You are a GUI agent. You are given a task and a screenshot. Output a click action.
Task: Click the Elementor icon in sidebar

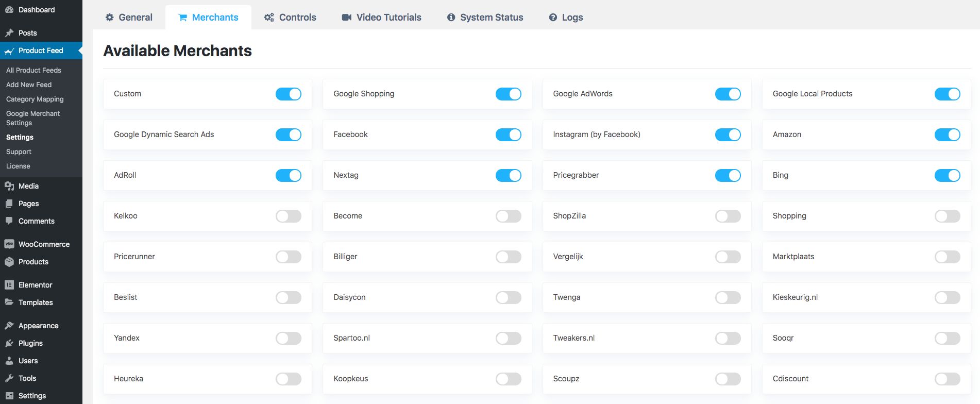(9, 285)
